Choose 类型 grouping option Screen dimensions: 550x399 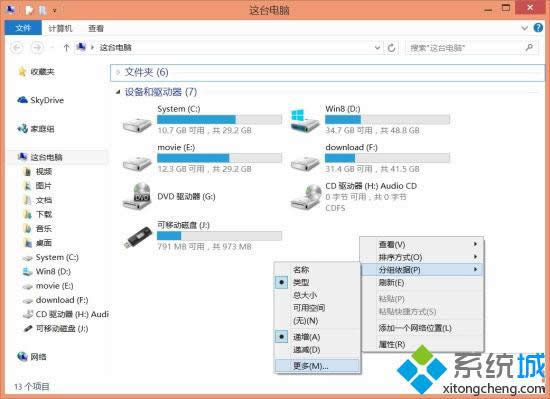coord(301,282)
